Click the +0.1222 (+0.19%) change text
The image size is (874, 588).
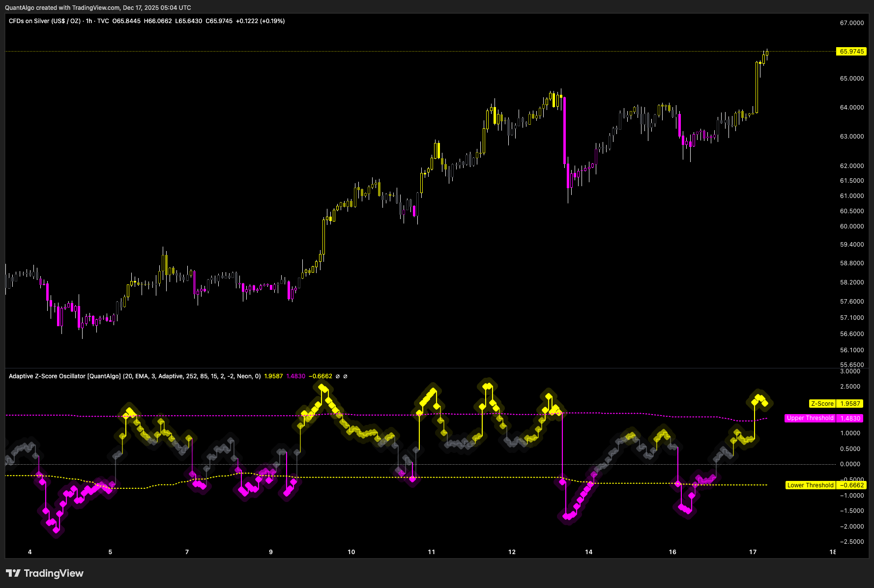tap(261, 21)
